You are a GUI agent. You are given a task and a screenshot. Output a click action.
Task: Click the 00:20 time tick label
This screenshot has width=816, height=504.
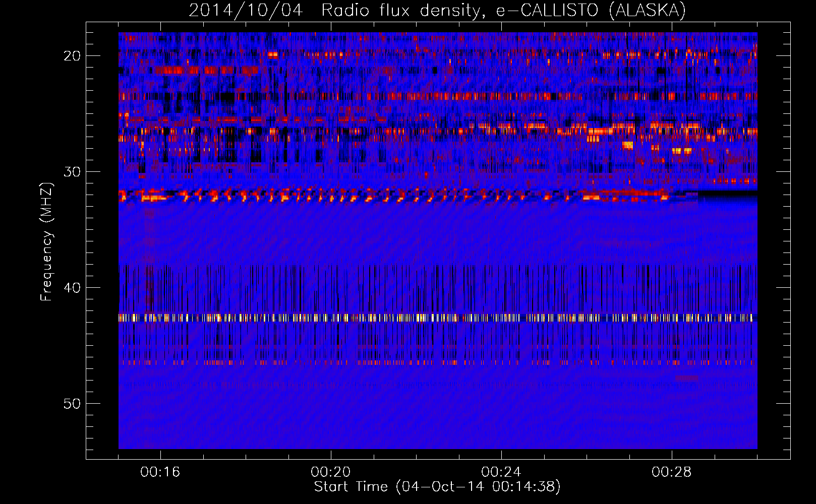pos(331,472)
